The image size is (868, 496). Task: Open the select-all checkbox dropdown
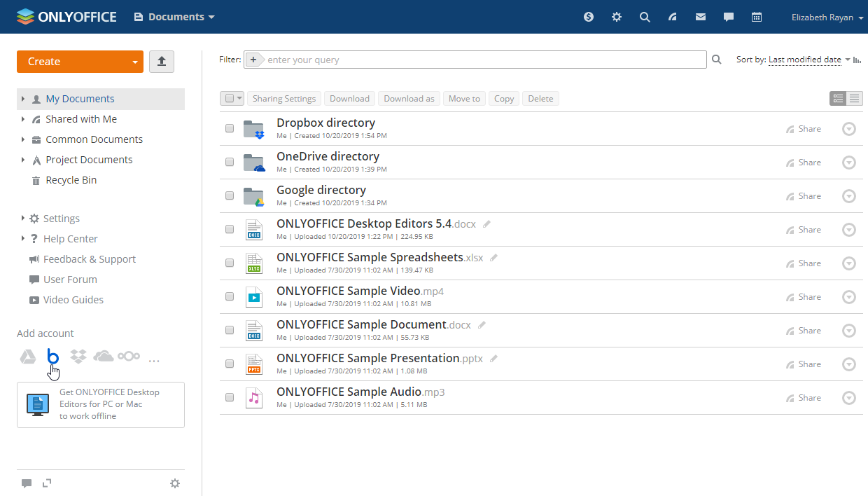[240, 99]
